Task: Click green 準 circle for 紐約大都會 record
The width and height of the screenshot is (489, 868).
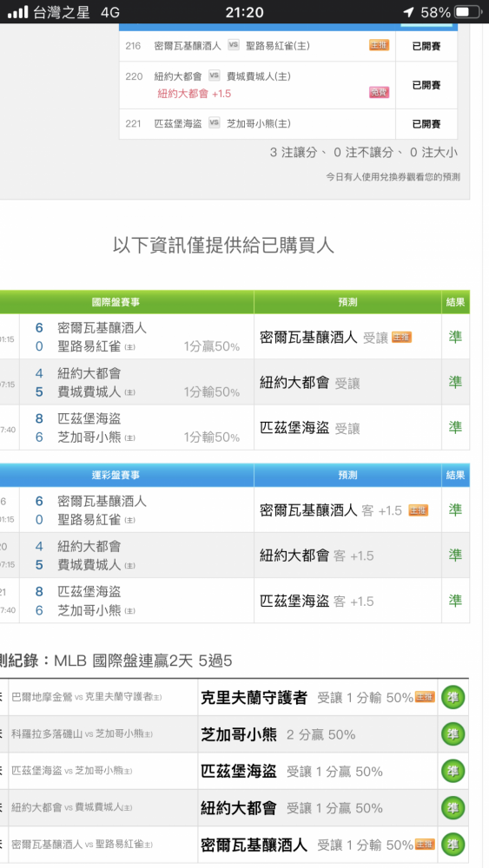Action: 453,808
